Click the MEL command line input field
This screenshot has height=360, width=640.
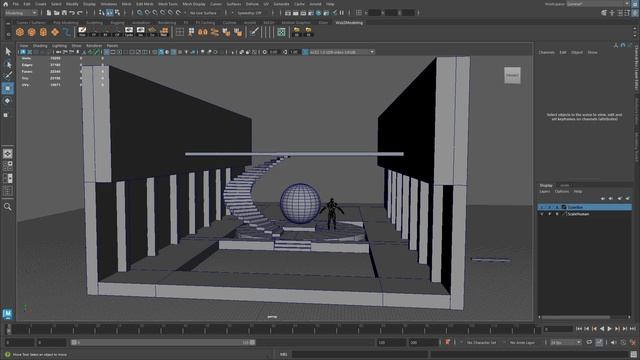point(359,354)
